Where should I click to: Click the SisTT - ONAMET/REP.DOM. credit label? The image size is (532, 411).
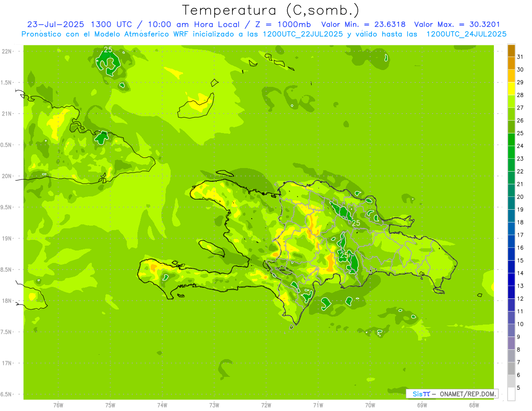point(452,394)
